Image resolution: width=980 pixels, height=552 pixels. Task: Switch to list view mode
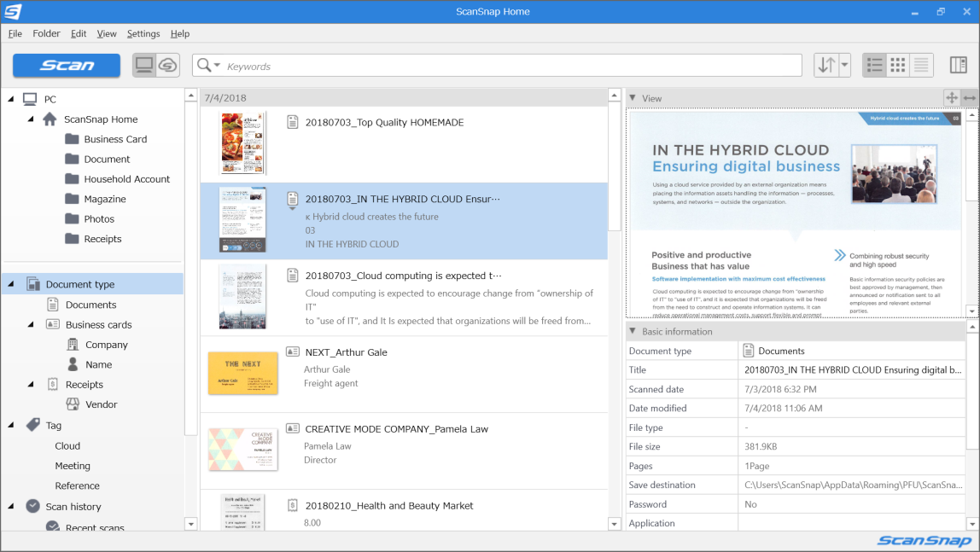tap(874, 66)
